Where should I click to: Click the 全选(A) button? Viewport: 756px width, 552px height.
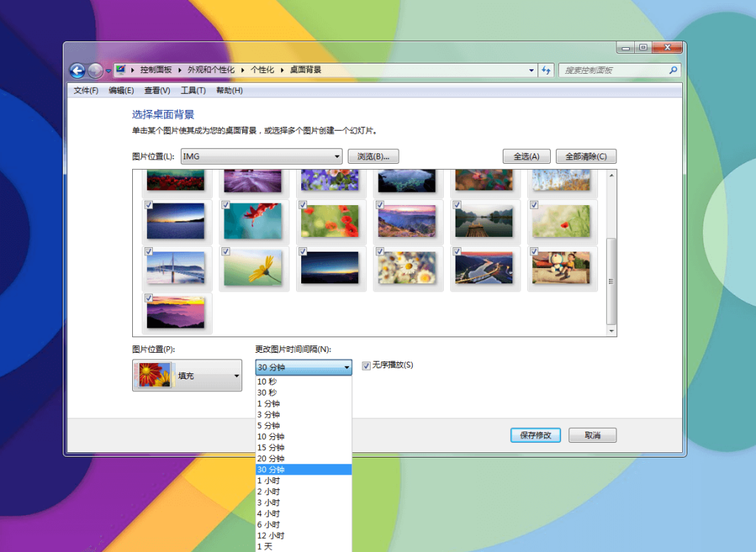coord(526,156)
